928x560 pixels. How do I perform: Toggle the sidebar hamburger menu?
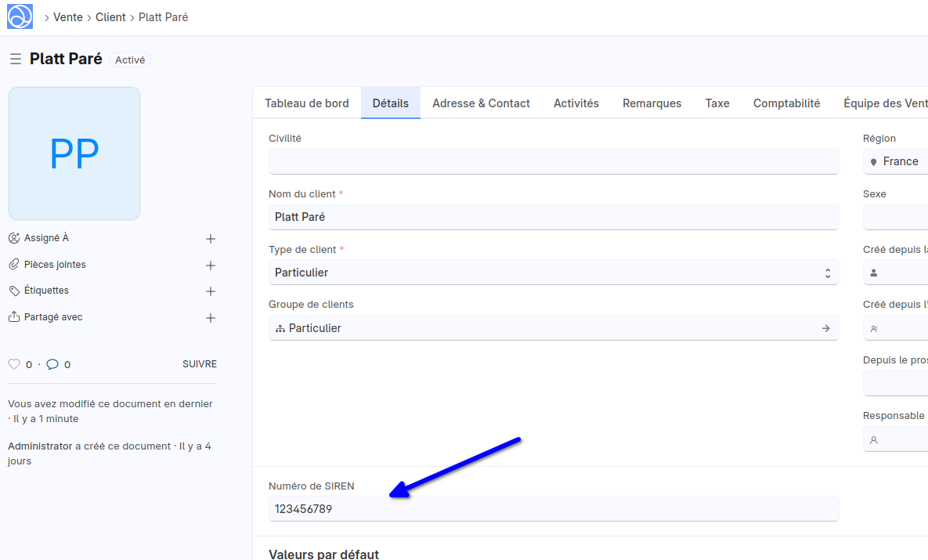click(15, 60)
